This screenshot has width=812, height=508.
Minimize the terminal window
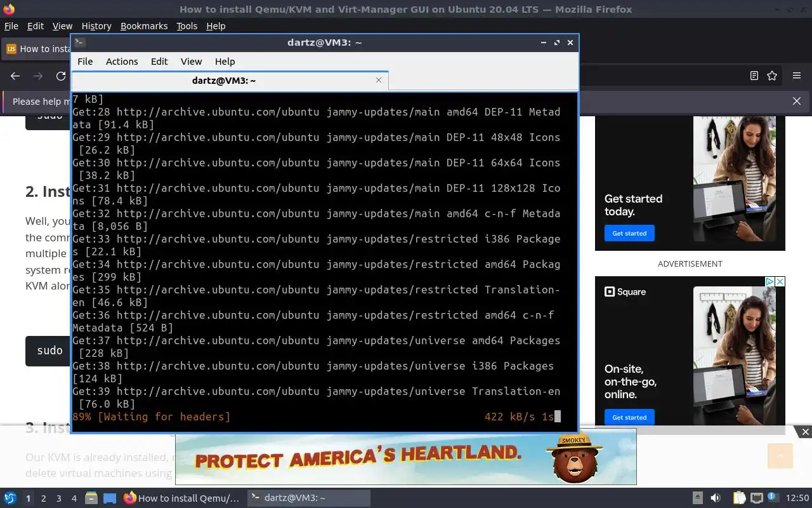[544, 43]
